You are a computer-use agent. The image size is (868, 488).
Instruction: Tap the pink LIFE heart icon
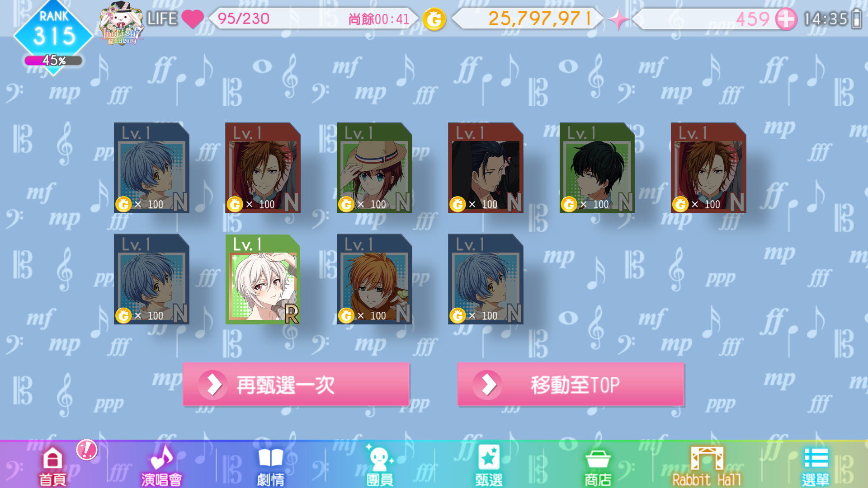193,19
